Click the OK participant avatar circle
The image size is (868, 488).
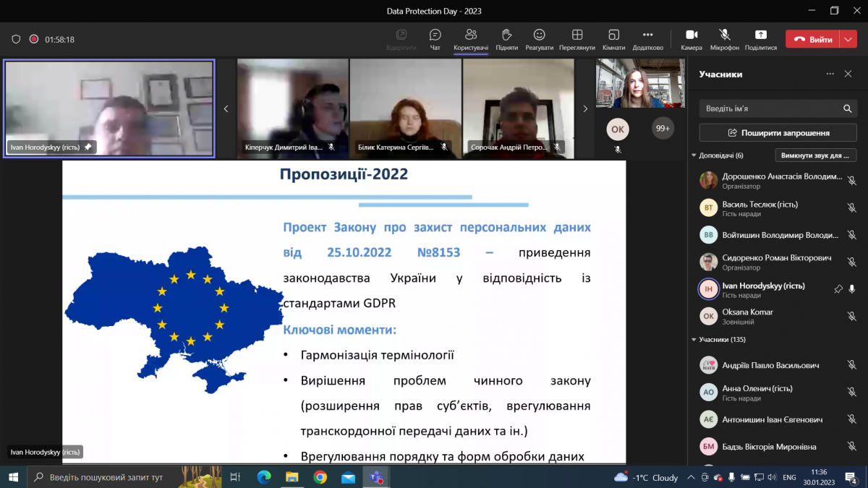(618, 129)
